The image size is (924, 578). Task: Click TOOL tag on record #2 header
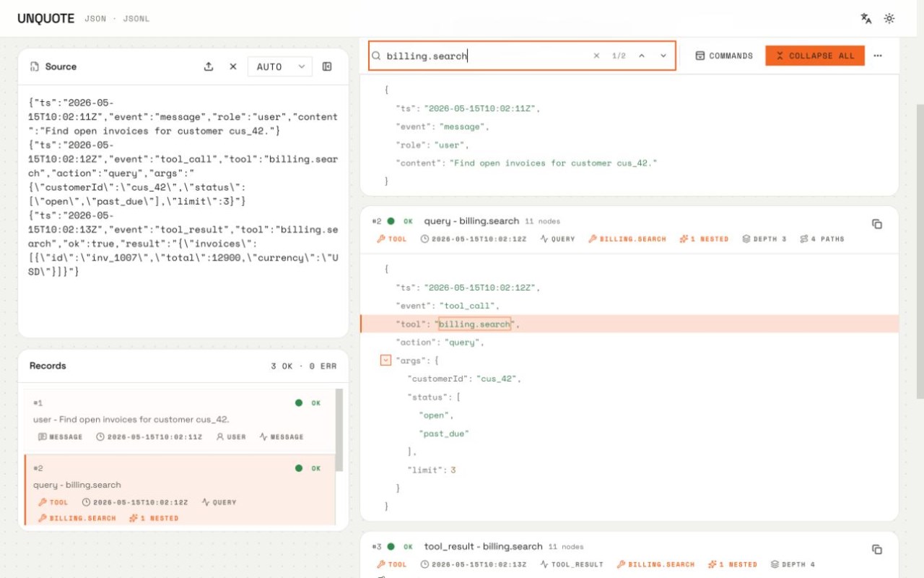392,239
